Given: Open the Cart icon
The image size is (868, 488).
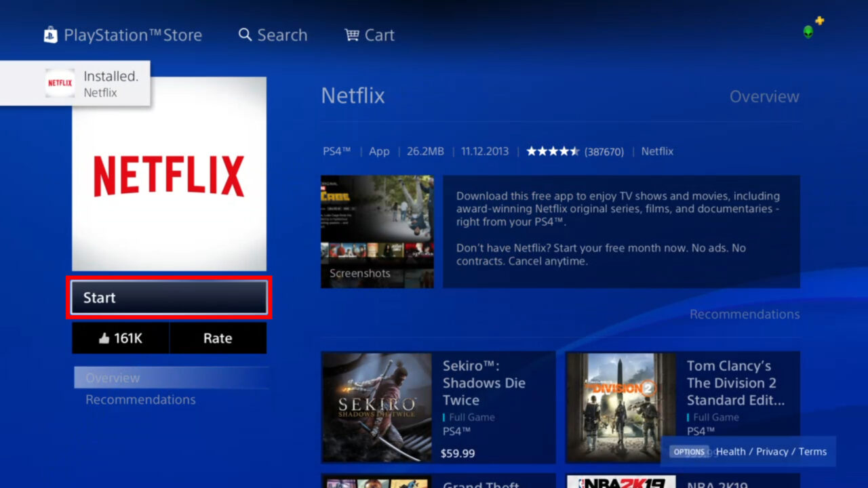Looking at the screenshot, I should [351, 35].
